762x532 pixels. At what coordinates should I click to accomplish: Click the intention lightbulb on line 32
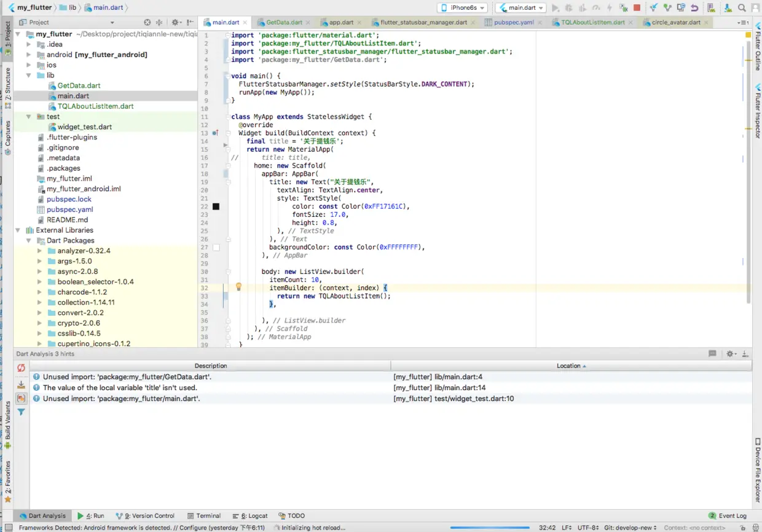click(238, 287)
